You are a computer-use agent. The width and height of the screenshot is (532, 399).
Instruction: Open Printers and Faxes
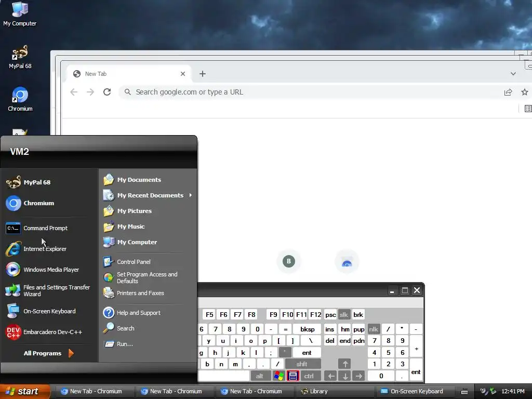[134, 293]
